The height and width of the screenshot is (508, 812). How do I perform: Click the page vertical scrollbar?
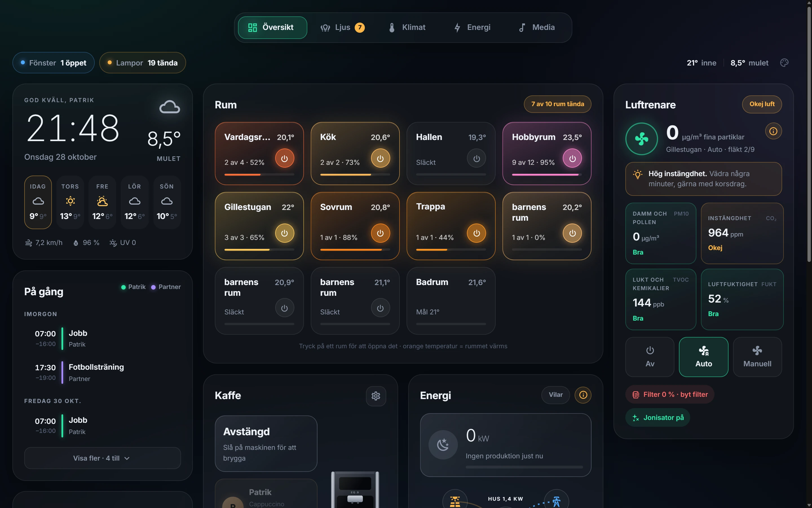809,134
